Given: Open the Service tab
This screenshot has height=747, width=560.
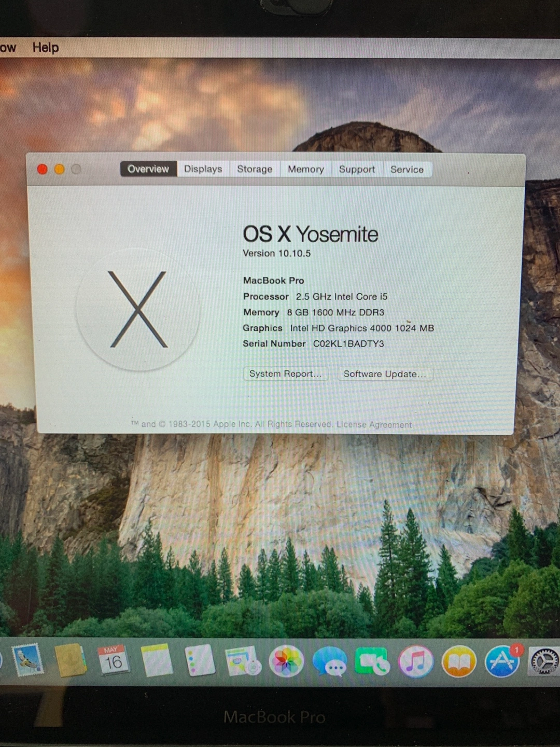Looking at the screenshot, I should [x=407, y=169].
